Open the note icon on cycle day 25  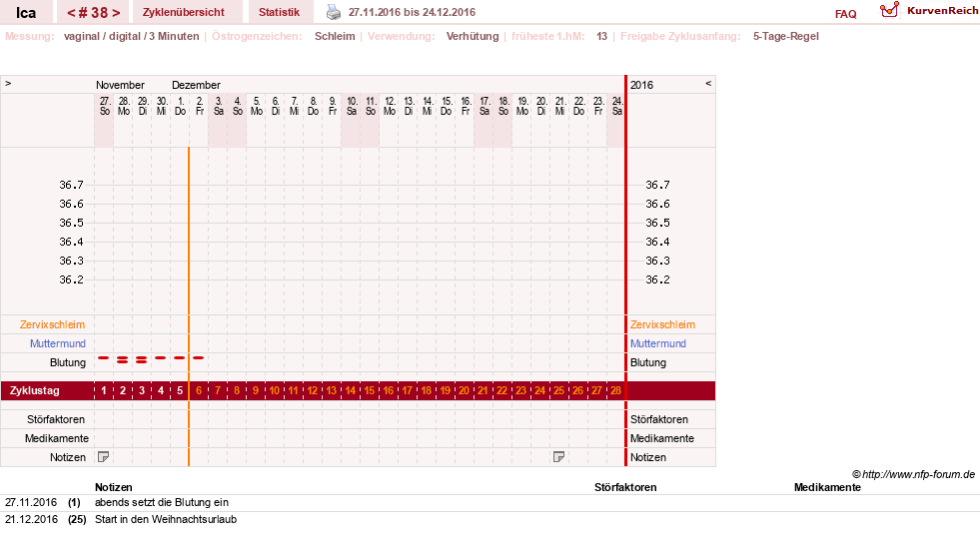pyautogui.click(x=558, y=457)
